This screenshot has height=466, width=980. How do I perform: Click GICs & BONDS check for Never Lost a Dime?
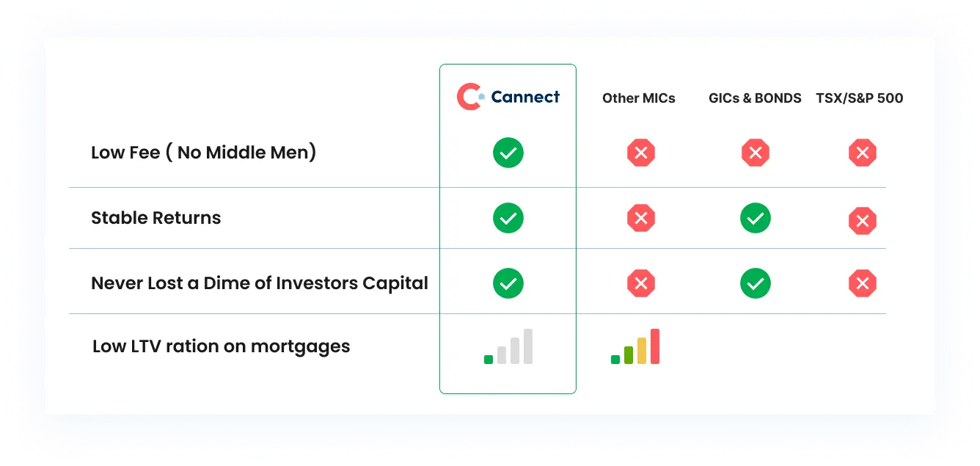pos(756,283)
